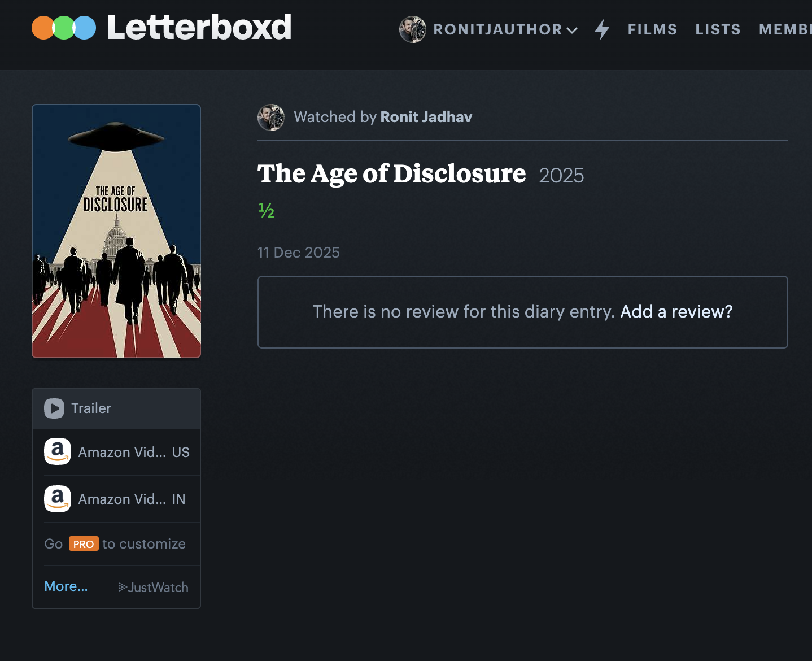Open the lightning bolt activity icon

(x=602, y=29)
